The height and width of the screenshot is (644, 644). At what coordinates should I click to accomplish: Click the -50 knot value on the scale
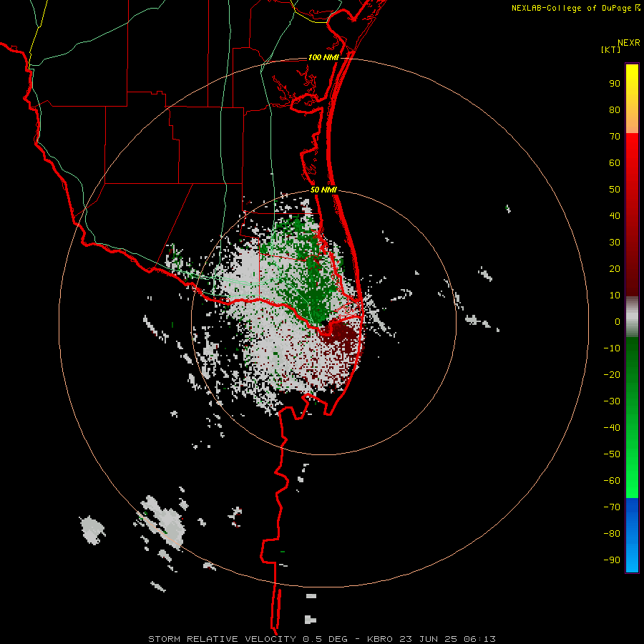612,454
